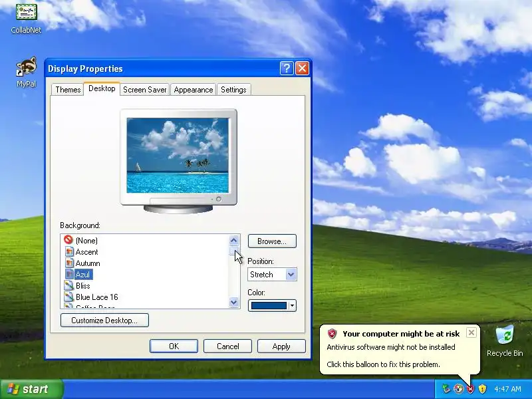
Task: Click the monitor wallpaper preview image
Action: coord(178,156)
